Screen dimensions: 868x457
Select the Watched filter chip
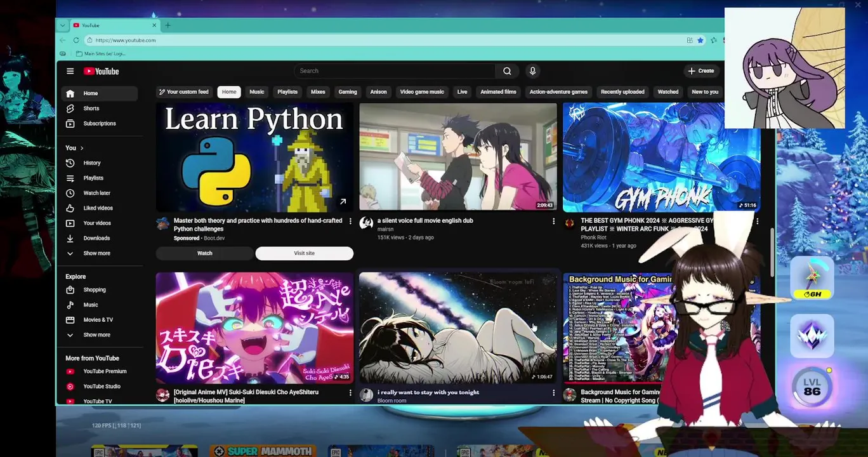pos(668,92)
